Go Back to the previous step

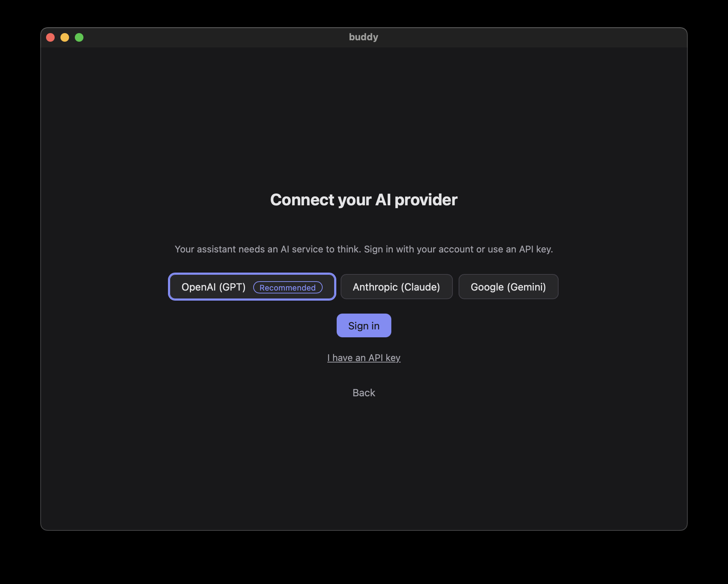click(364, 393)
